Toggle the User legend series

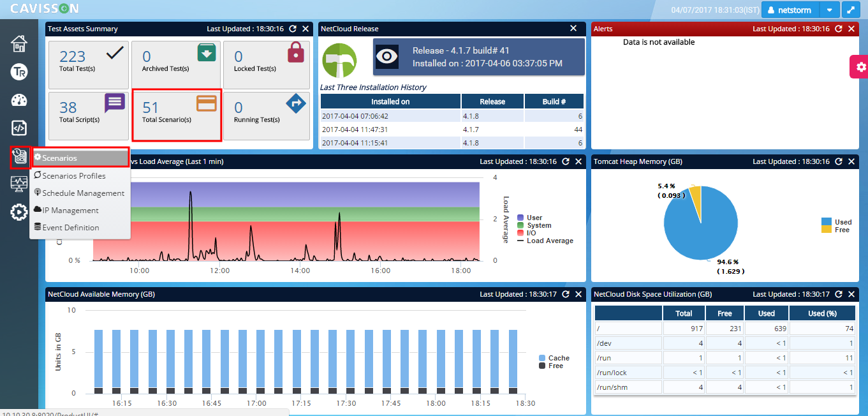pyautogui.click(x=529, y=218)
